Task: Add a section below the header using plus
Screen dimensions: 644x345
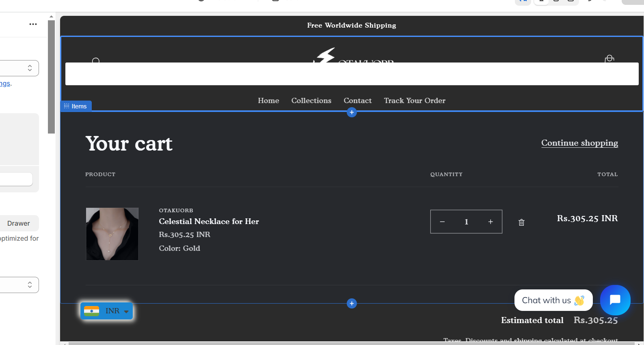Action: click(x=352, y=112)
